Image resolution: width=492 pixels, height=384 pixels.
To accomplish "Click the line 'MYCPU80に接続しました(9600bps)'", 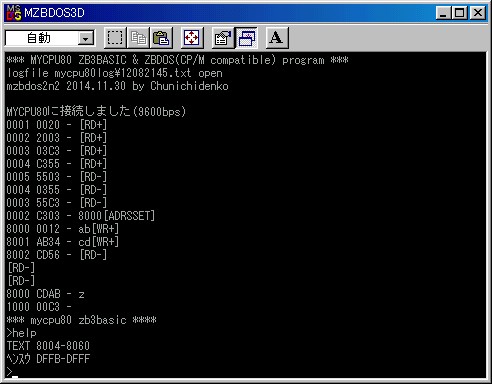I will tap(96, 111).
